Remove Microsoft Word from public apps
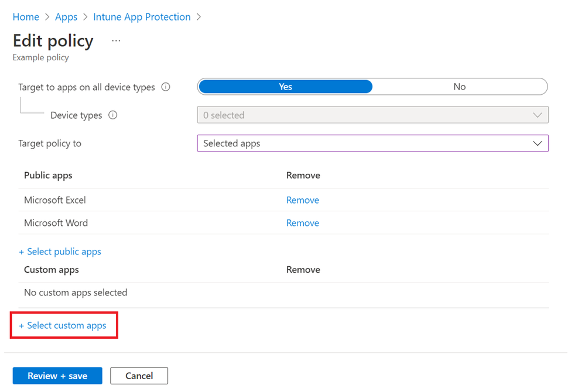This screenshot has width=585, height=392. point(303,223)
